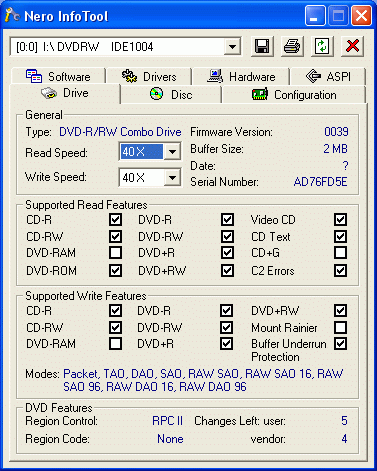This screenshot has width=377, height=471.
Task: Expand the Write Speed dropdown arrow
Action: [172, 177]
